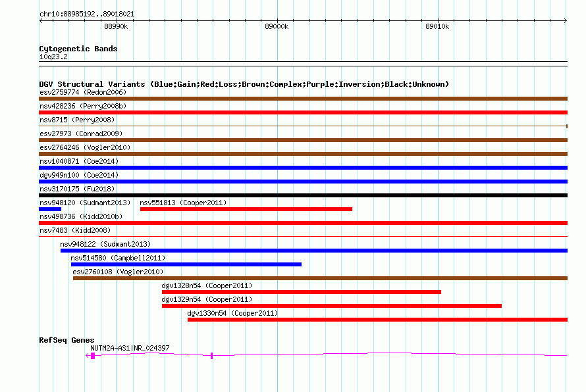Click the esv2760108 (Vogler2010) brown bar
The height and width of the screenshot is (392, 586).
click(x=320, y=278)
